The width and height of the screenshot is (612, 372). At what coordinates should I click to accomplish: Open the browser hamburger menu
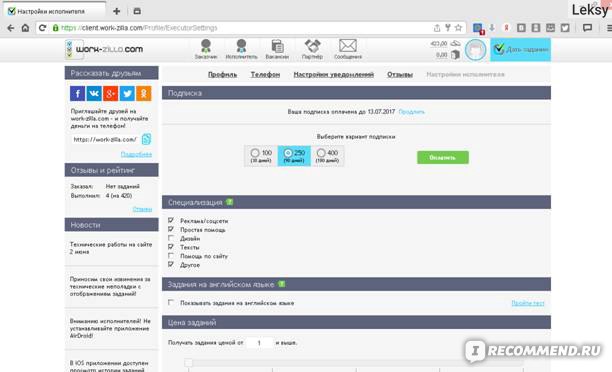click(609, 28)
